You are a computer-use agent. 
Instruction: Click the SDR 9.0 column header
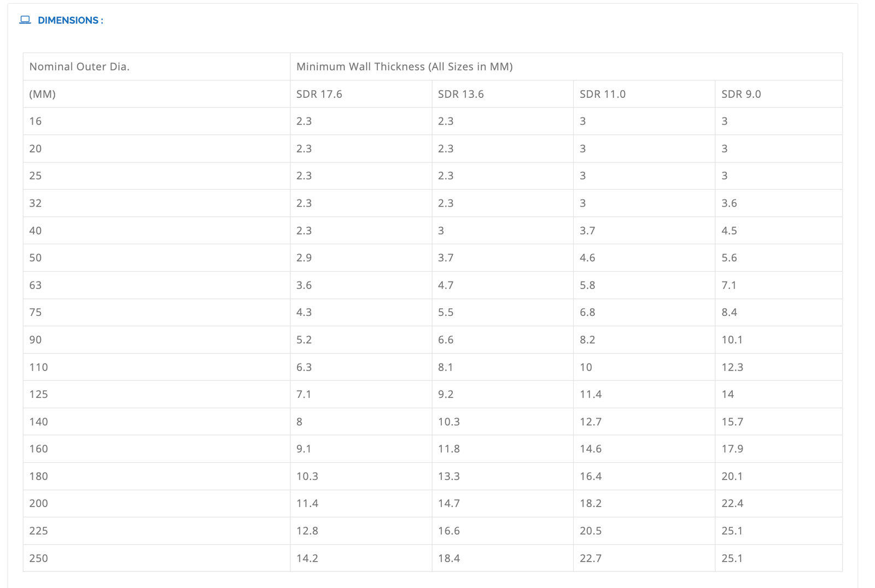pyautogui.click(x=741, y=94)
